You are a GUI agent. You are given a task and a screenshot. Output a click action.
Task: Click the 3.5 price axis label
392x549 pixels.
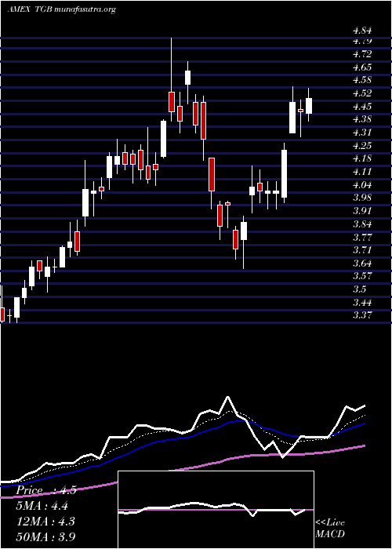pos(360,289)
